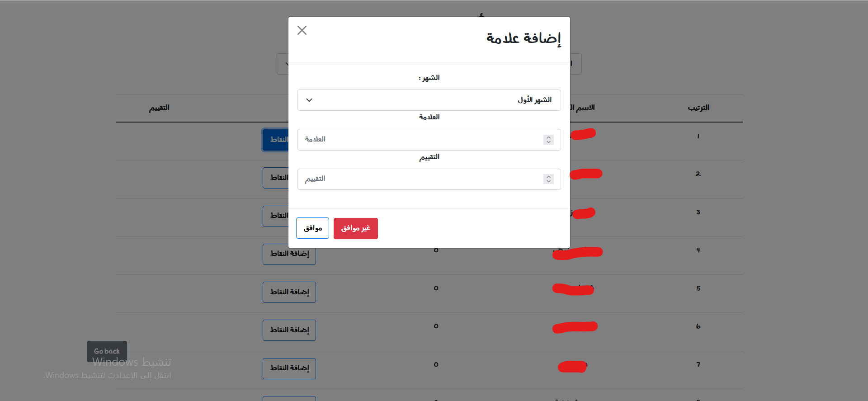Click inside the العلامة input field
Screen dimensions: 868x401
click(420, 140)
